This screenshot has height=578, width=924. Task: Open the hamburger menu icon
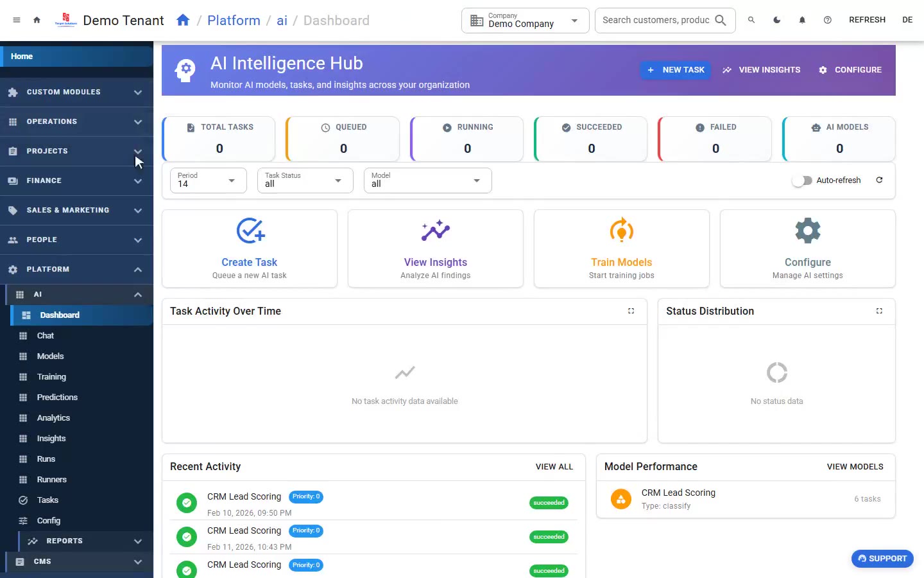17,20
